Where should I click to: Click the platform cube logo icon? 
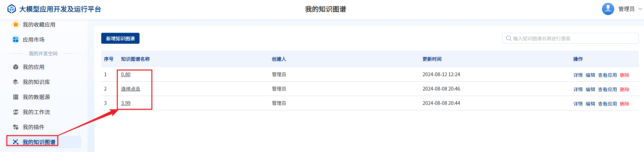pyautogui.click(x=12, y=9)
